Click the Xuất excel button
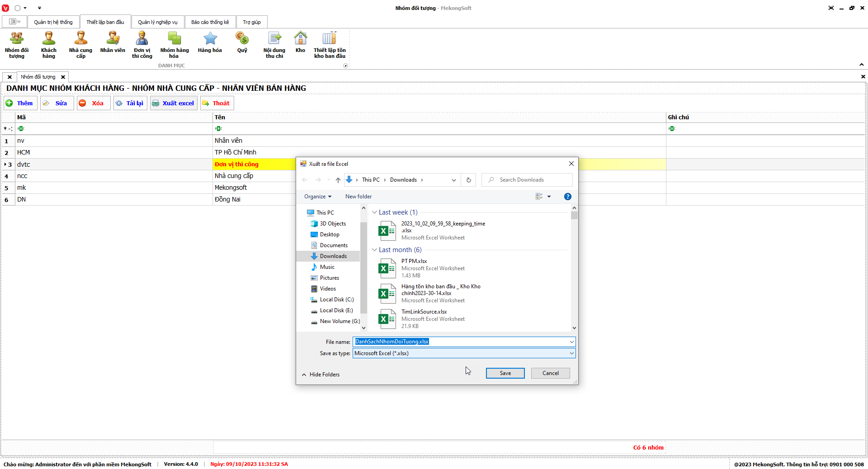868x469 pixels. click(174, 103)
